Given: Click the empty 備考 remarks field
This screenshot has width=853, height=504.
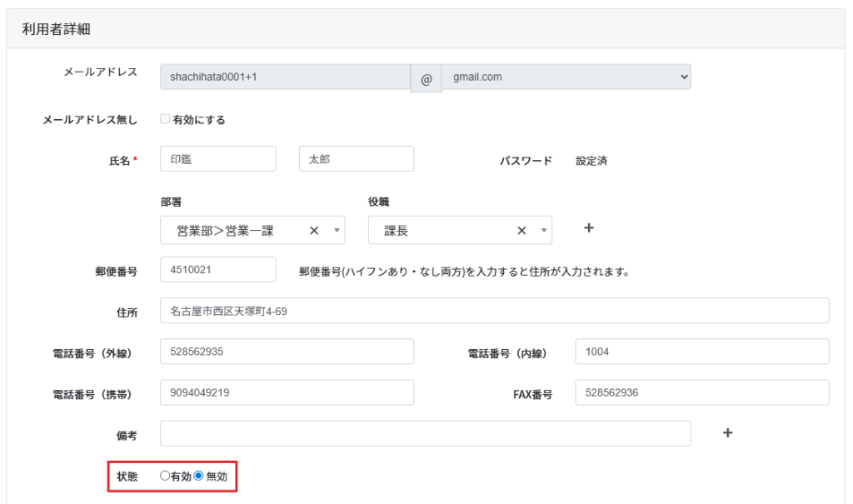Looking at the screenshot, I should (x=425, y=433).
